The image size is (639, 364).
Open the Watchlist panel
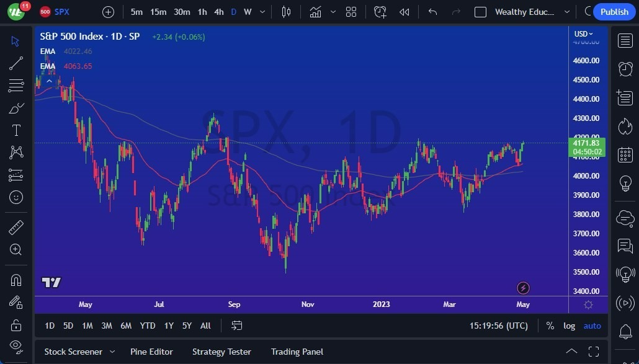click(625, 40)
